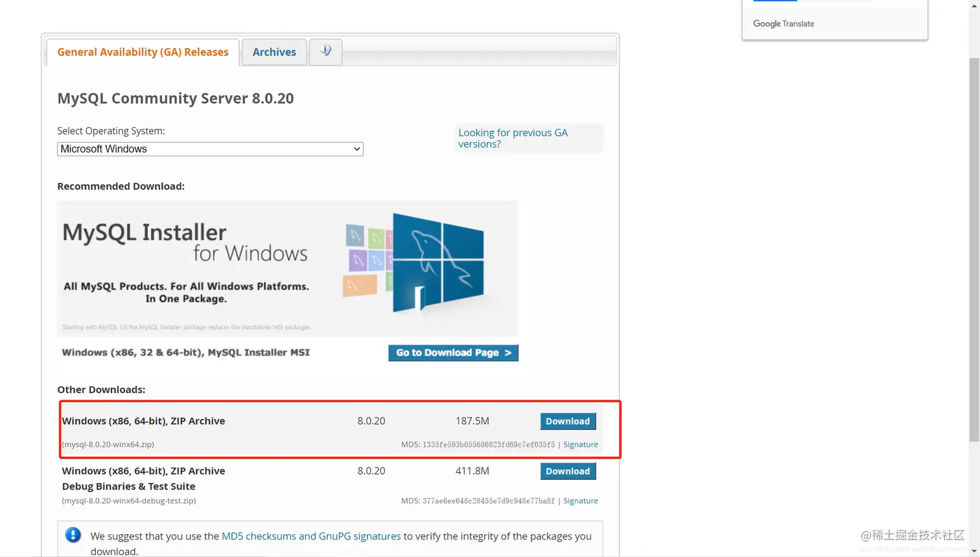Download the 187.5M ZIP Archive
Viewport: 980px width, 557px height.
pos(568,421)
